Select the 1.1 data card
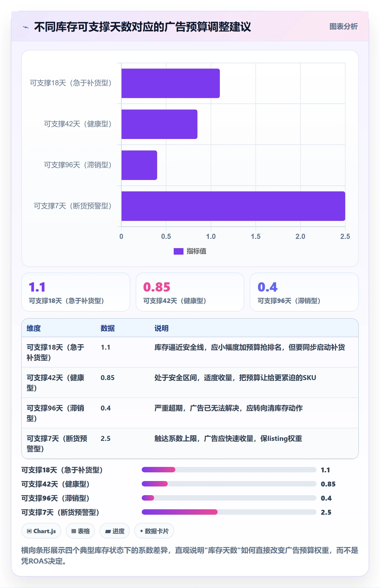Screen dimensions: 380x588 click(x=76, y=292)
